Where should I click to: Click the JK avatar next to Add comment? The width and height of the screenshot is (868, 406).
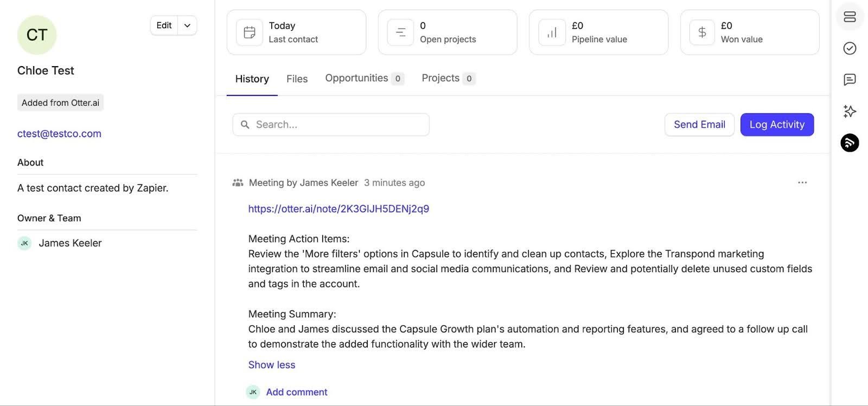tap(253, 392)
